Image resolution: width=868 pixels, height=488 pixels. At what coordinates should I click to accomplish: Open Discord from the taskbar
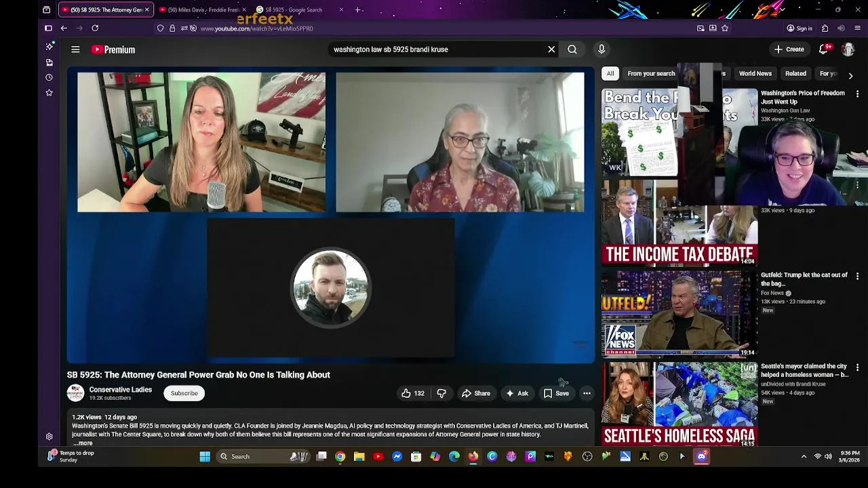click(701, 457)
